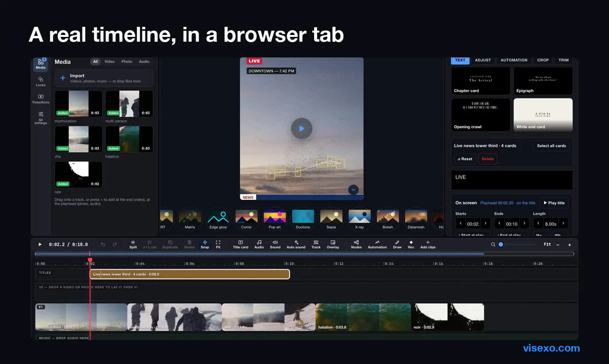The width and height of the screenshot is (609, 364).
Task: Click the LIVE title text field
Action: [x=512, y=180]
